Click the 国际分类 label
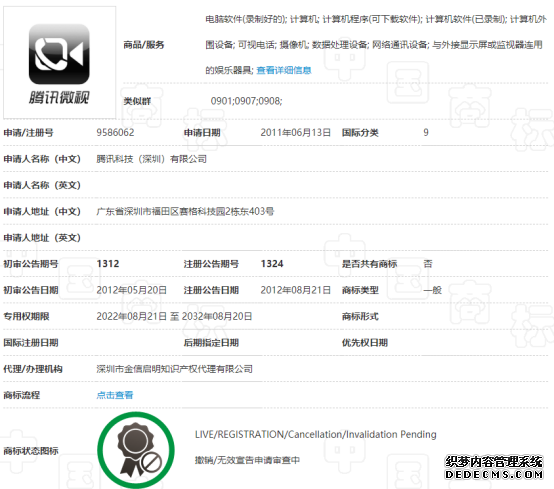 pos(360,133)
